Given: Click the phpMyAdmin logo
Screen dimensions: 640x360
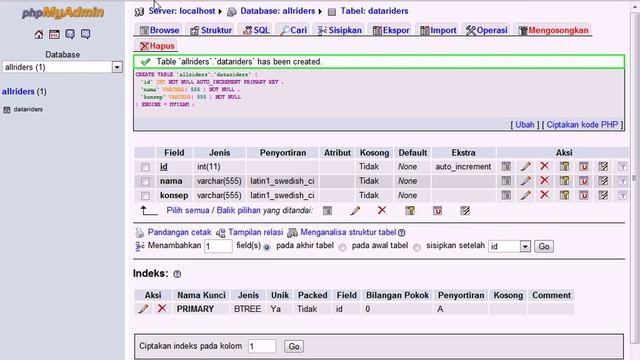Looking at the screenshot, I should 63,13.
